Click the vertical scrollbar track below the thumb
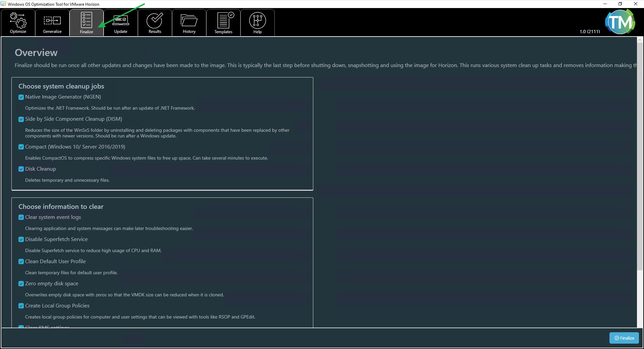The image size is (644, 349). [640, 298]
